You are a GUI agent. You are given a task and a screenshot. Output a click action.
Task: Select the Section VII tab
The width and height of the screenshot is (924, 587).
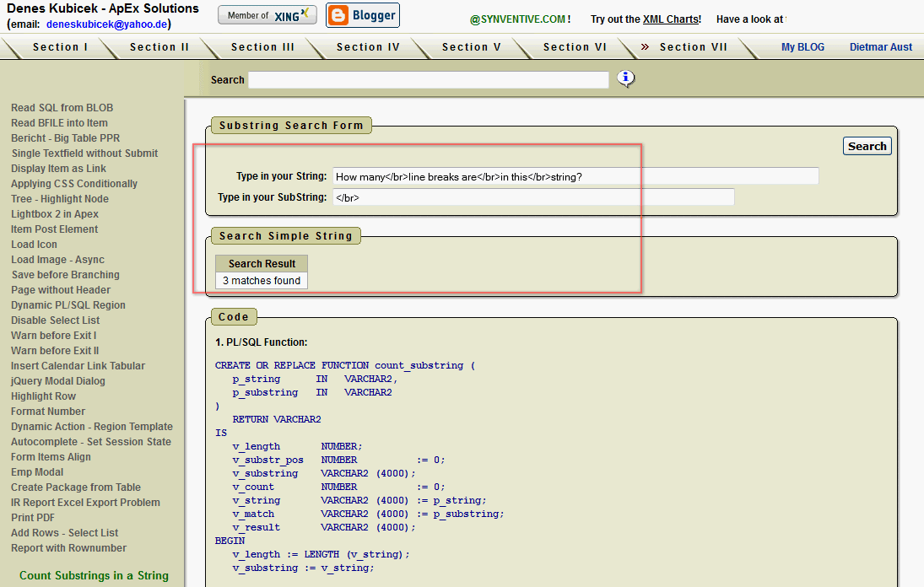tap(693, 47)
